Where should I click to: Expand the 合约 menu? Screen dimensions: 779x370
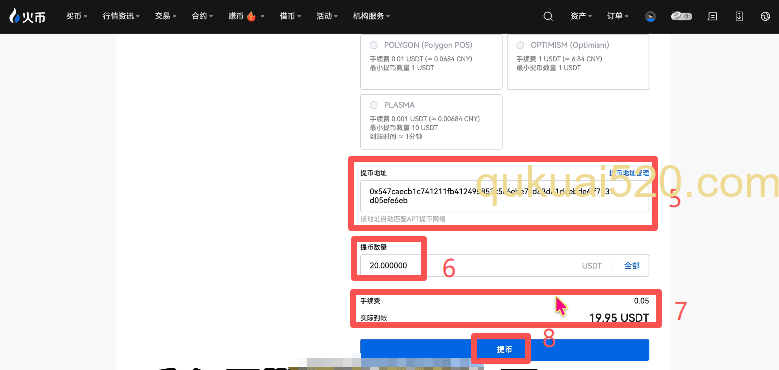click(x=202, y=16)
